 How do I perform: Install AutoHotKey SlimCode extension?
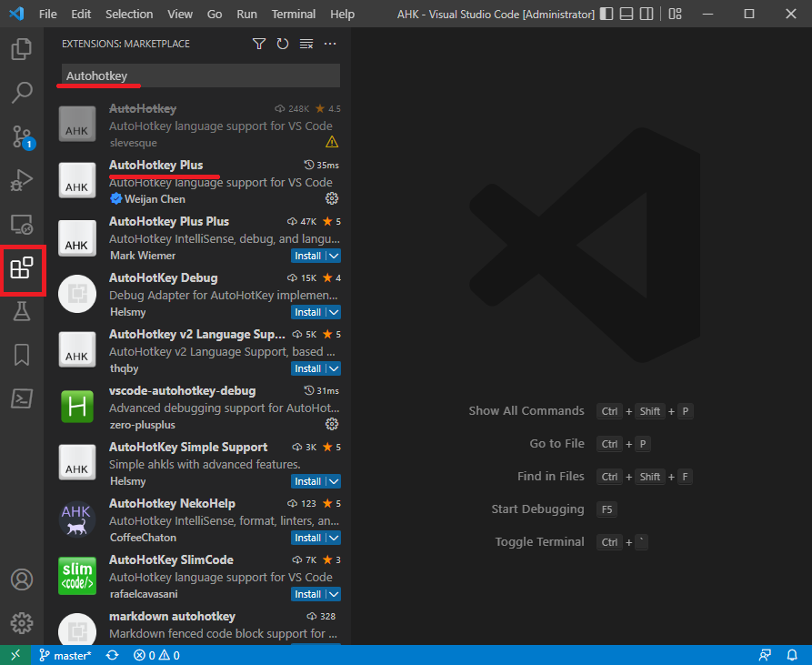coord(308,595)
